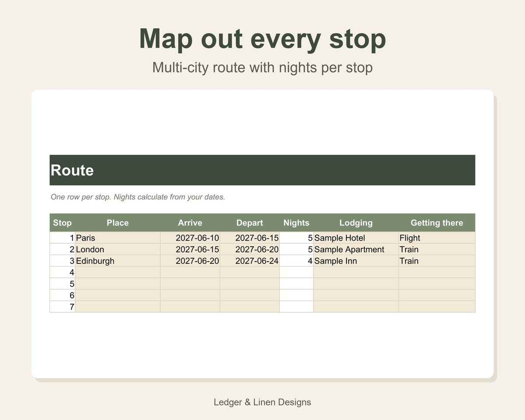Select the Paris place cell

click(118, 238)
